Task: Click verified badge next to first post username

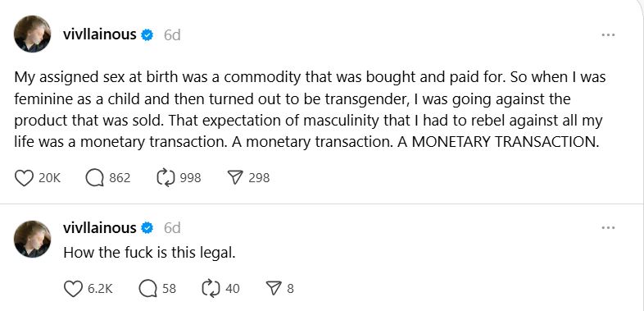Action: [x=147, y=35]
